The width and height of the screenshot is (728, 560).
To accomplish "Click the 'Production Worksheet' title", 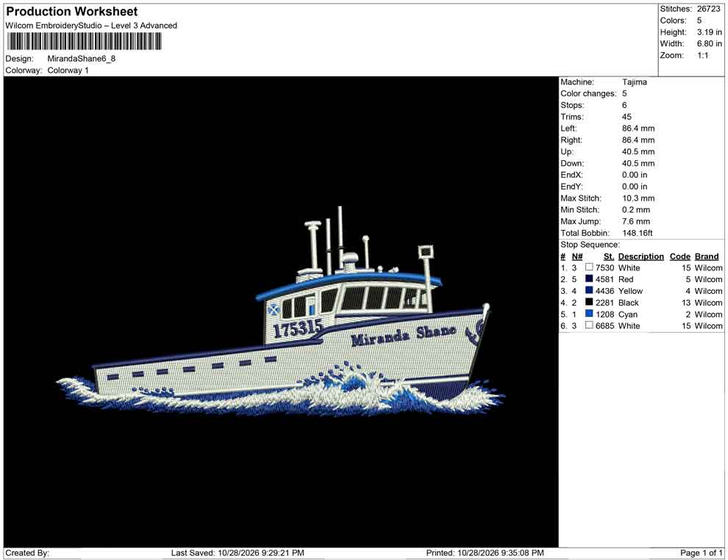I will [72, 12].
